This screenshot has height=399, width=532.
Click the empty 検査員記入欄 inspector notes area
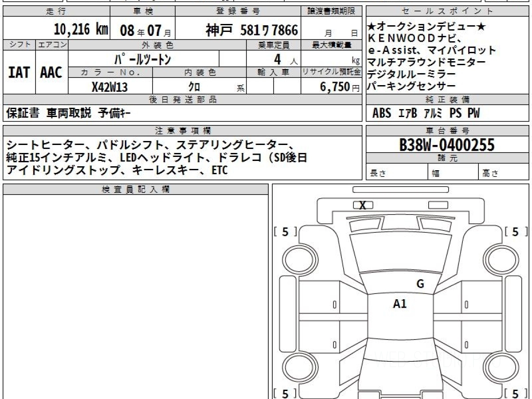pyautogui.click(x=135, y=293)
